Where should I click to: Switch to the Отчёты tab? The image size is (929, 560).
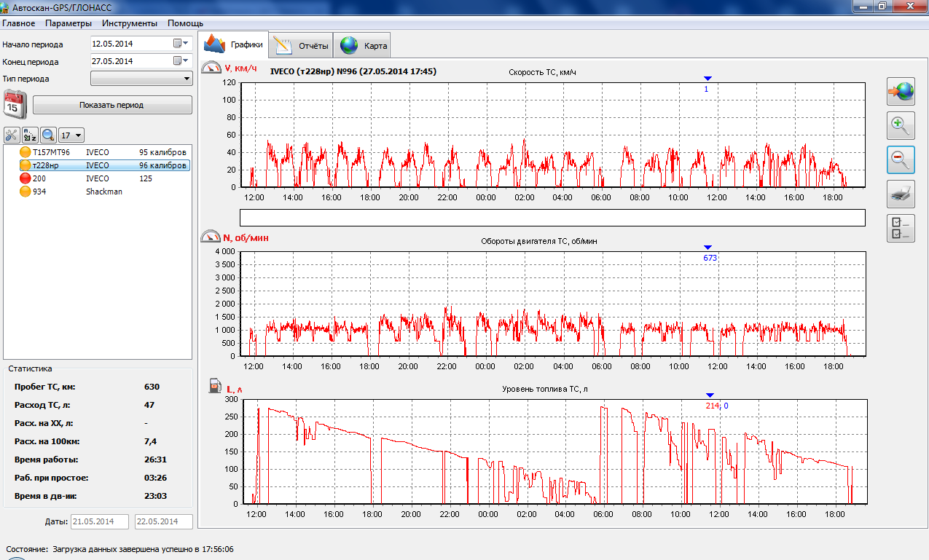coord(302,46)
